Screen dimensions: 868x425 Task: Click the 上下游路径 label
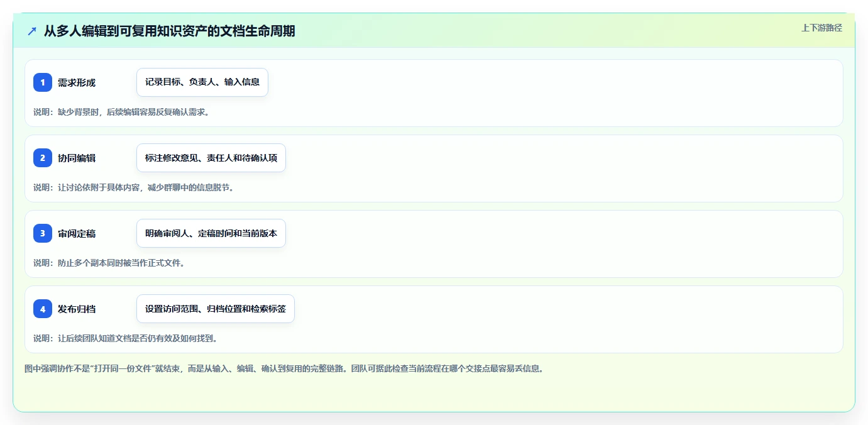(x=821, y=28)
